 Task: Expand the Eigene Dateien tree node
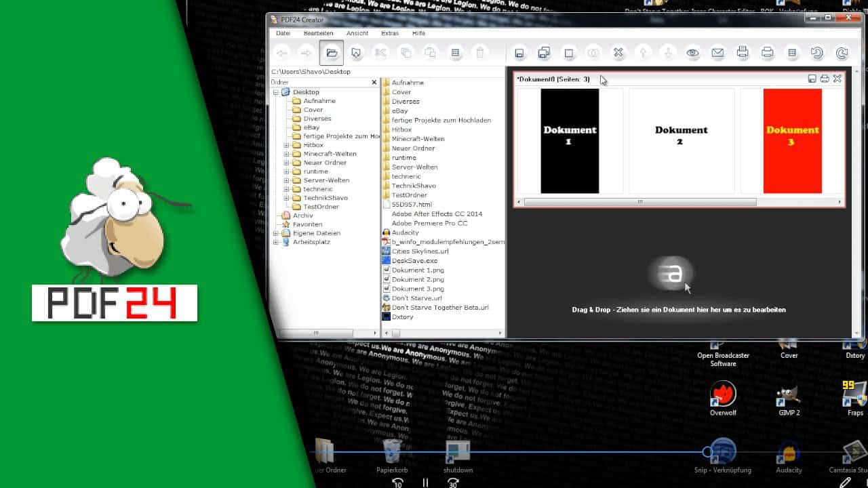276,233
